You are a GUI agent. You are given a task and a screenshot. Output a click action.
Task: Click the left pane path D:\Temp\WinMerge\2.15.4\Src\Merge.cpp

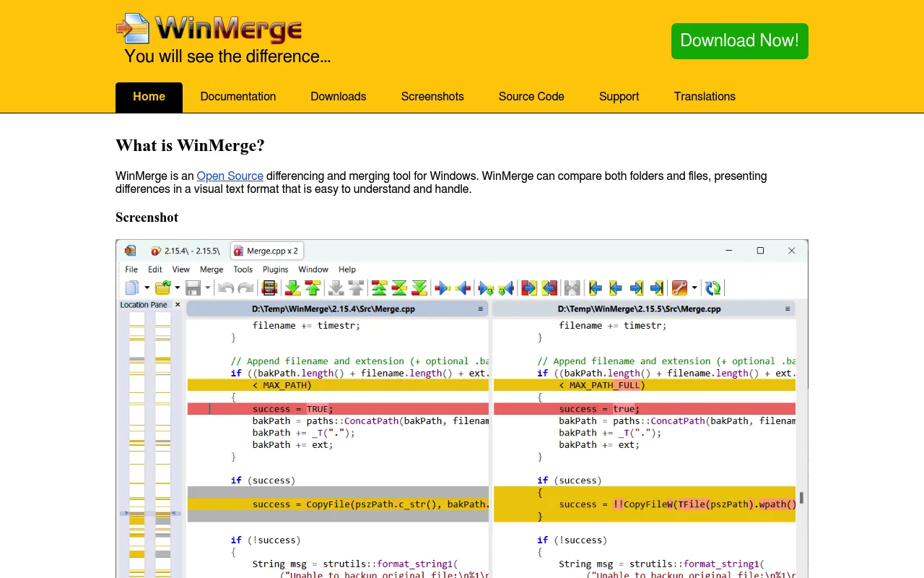333,309
